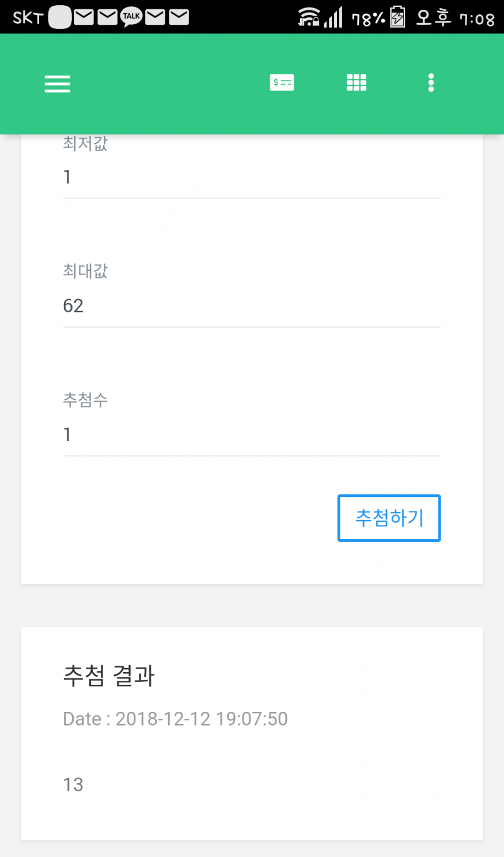
Task: Edit the 최대값 field showing 62
Action: (252, 306)
